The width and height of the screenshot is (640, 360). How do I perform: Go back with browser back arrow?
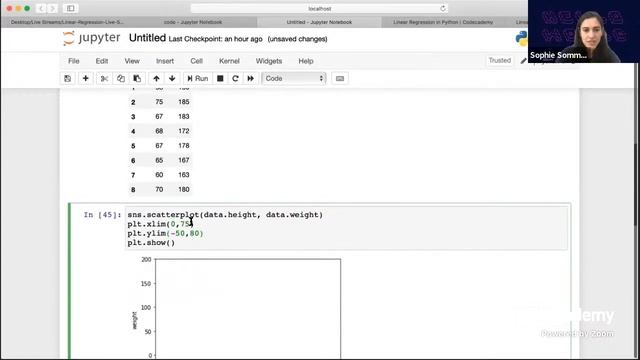pos(41,8)
